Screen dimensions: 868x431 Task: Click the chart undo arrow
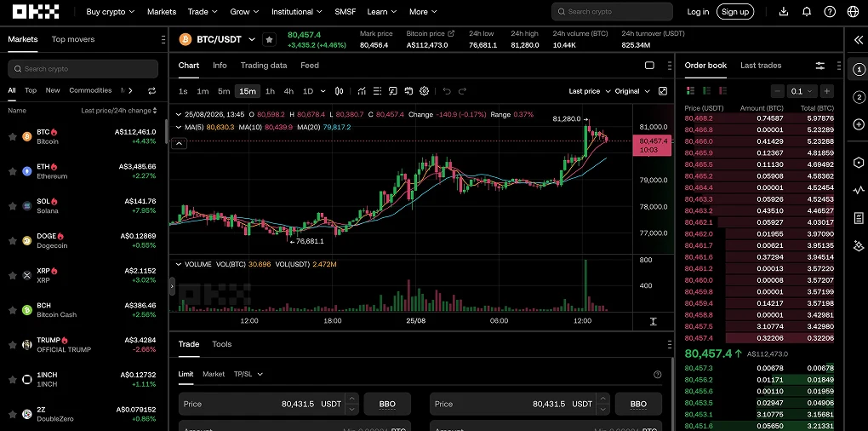pyautogui.click(x=447, y=91)
